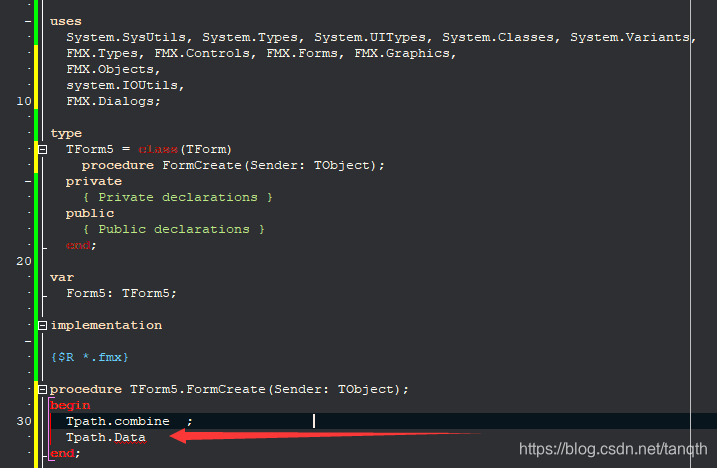This screenshot has height=468, width=717.
Task: Click the Private declarations comment
Action: [177, 198]
